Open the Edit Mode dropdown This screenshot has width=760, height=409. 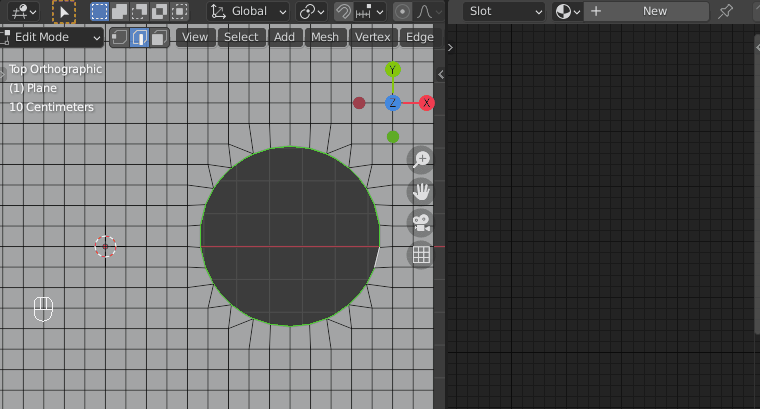[51, 37]
